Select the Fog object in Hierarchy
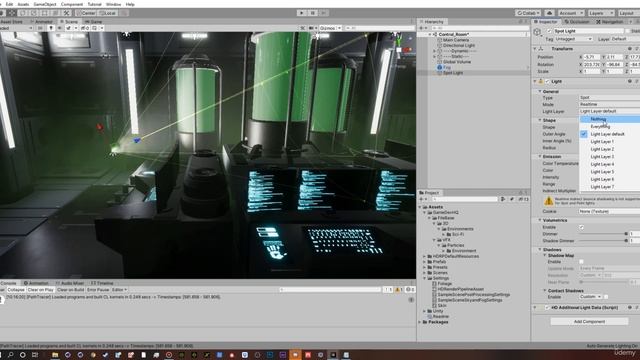The width and height of the screenshot is (640, 360). click(x=447, y=67)
